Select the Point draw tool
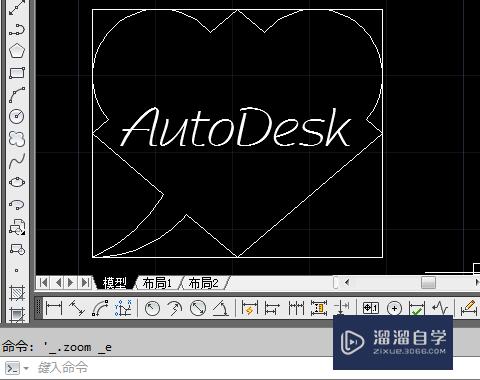The image size is (480, 380). [17, 270]
